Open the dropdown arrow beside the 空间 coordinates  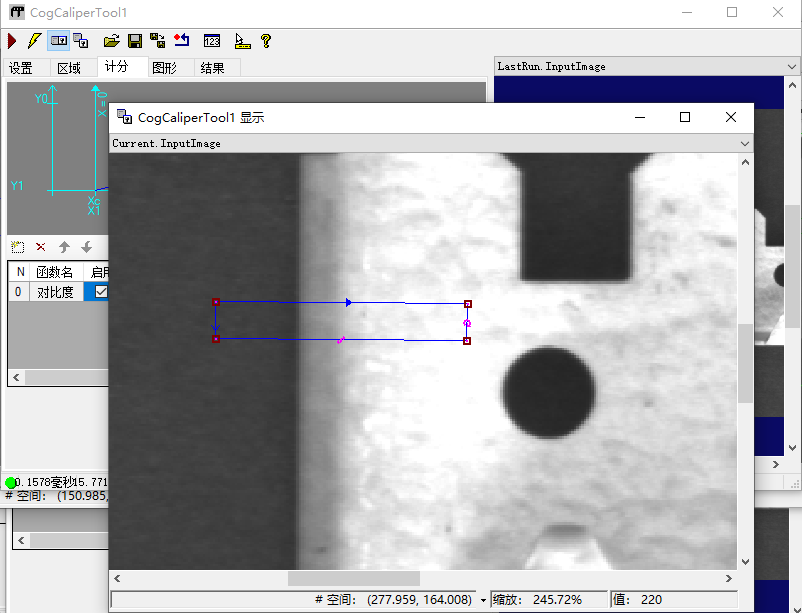click(483, 600)
